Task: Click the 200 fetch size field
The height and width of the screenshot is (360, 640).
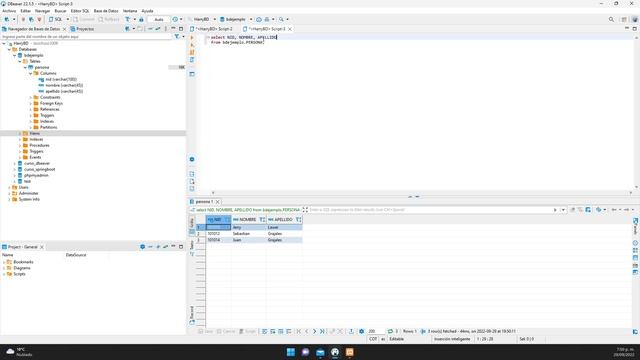Action: pyautogui.click(x=376, y=331)
